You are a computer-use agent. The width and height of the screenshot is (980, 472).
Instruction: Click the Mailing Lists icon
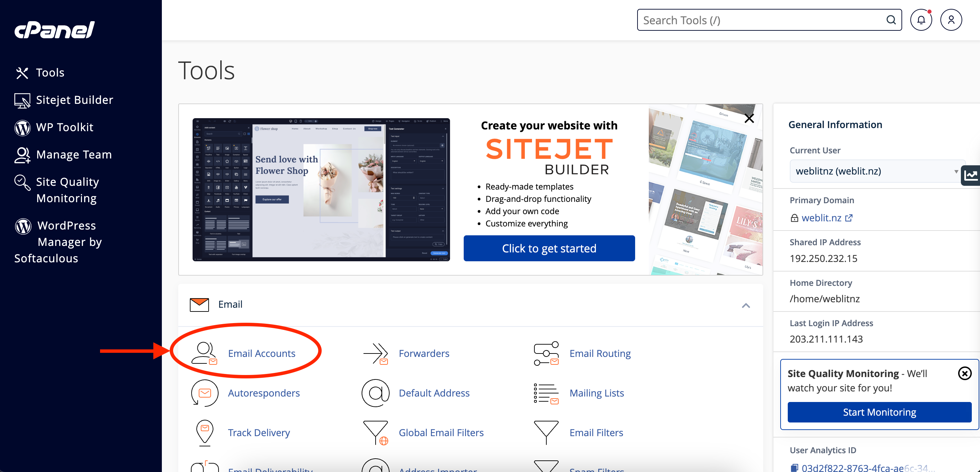pos(546,393)
